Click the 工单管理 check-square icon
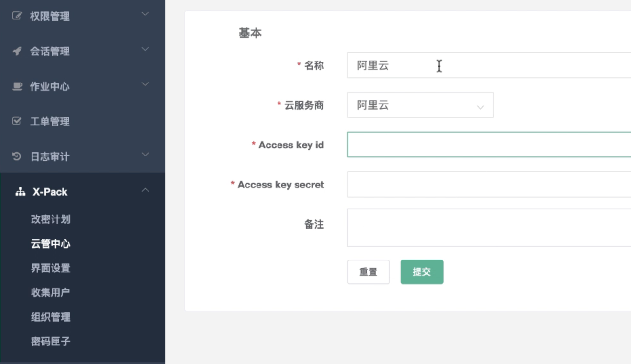 tap(17, 121)
